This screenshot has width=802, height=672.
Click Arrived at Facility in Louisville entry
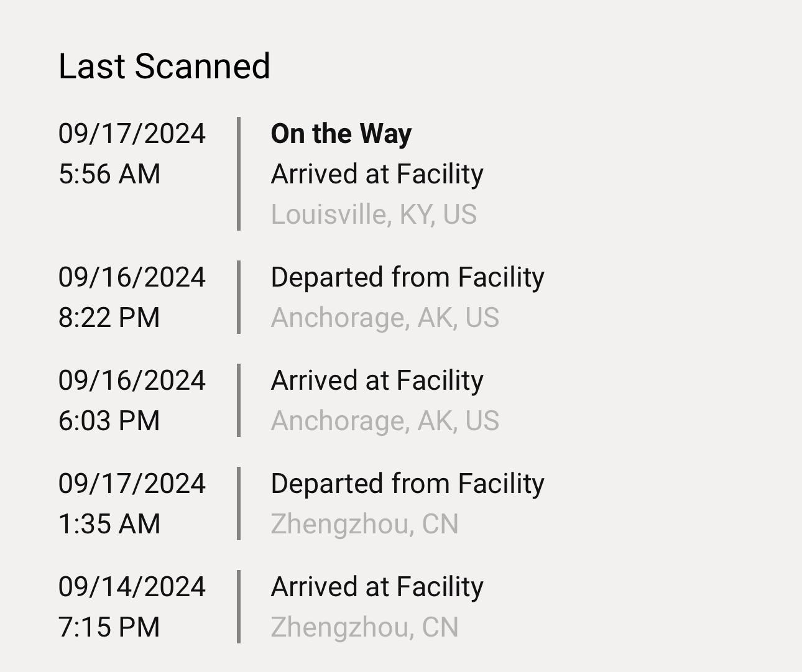[x=377, y=174]
